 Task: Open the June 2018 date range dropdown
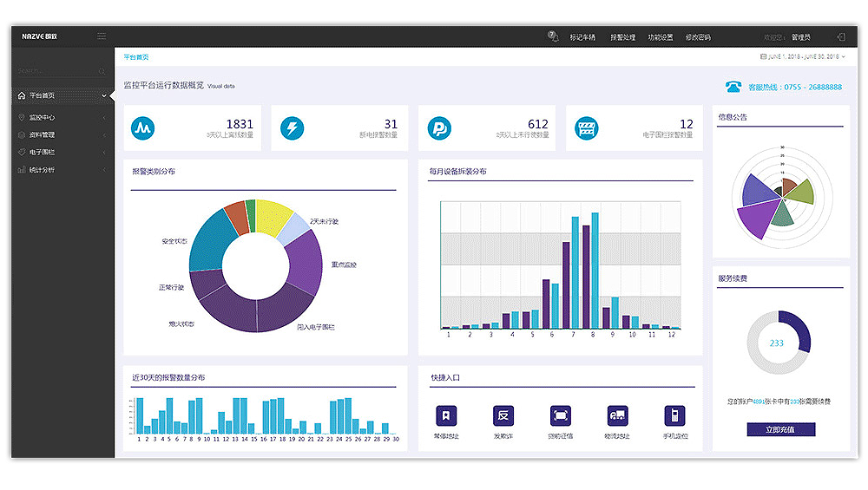pos(805,56)
